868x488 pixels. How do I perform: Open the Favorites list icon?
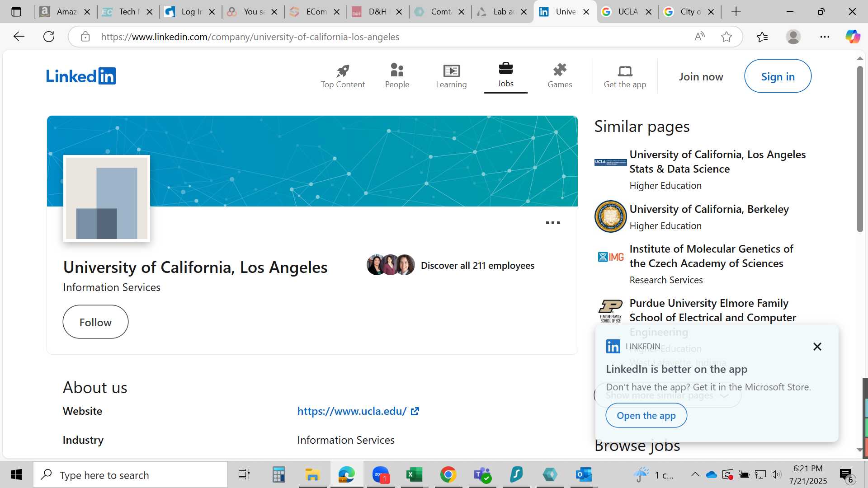pos(762,37)
